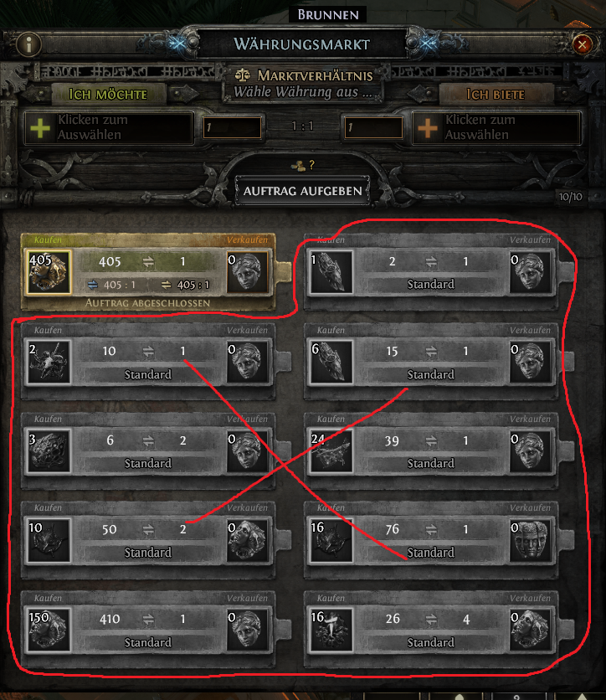
Task: Click the green plus under Ich möchte
Action: [x=40, y=127]
